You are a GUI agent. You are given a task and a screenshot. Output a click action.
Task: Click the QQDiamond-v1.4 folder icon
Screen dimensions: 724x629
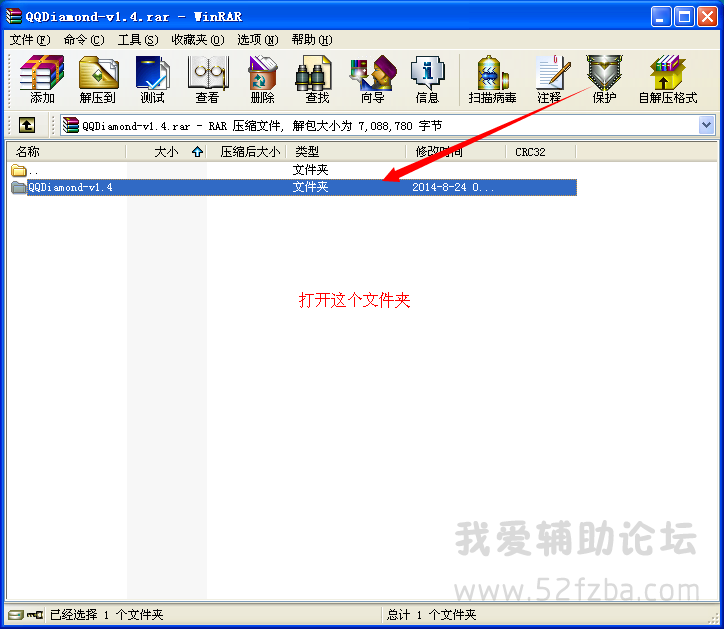pos(18,187)
